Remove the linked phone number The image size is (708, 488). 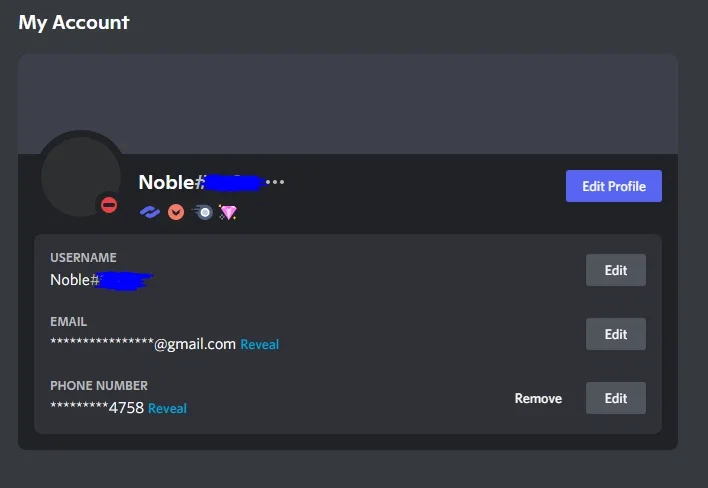538,398
